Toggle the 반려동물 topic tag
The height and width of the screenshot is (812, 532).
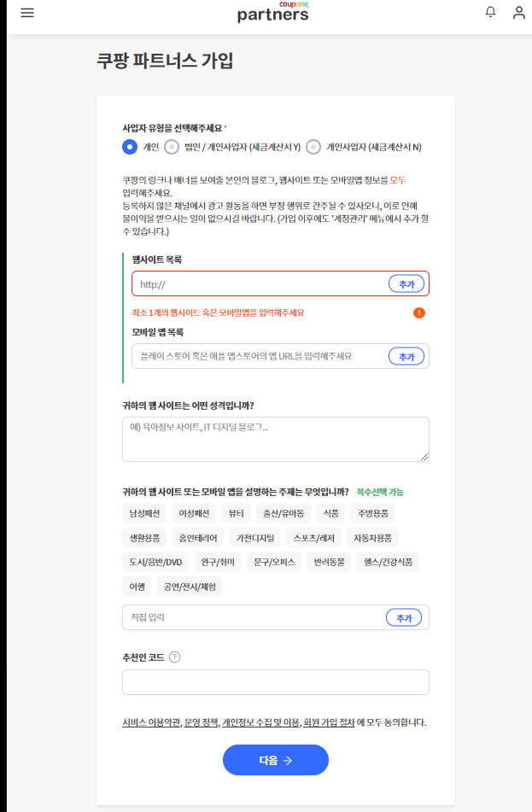tap(329, 562)
